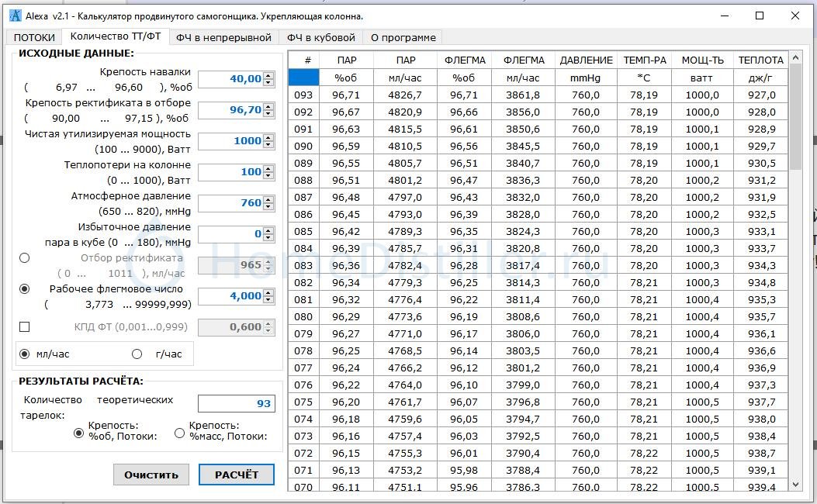Select the мл/час units radio button
This screenshot has height=504, width=817.
(x=25, y=354)
